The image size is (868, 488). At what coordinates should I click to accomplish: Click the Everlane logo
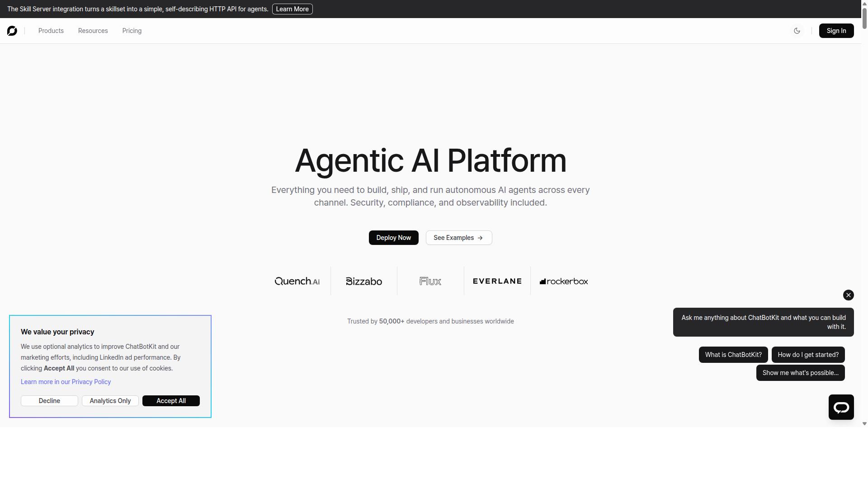coord(497,281)
